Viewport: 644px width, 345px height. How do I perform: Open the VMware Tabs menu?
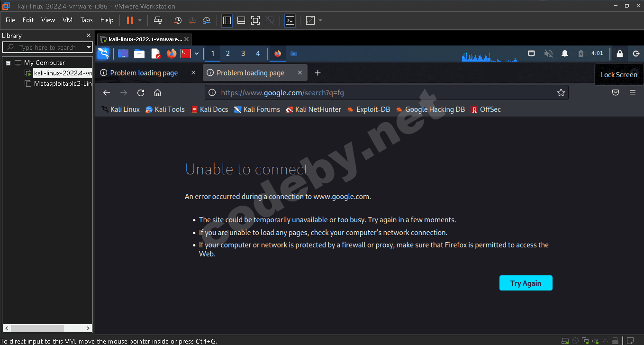[x=87, y=20]
